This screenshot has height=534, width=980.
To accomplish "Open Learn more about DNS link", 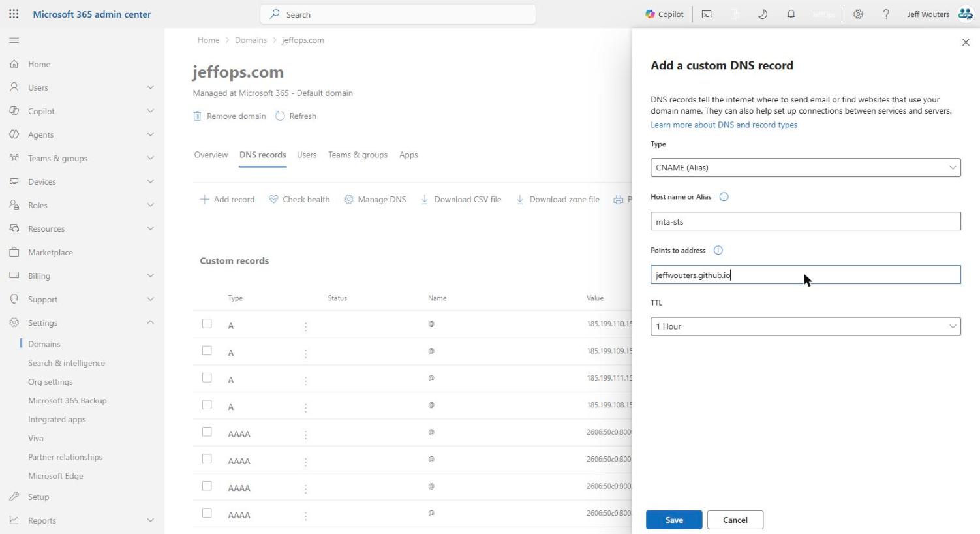I will [724, 125].
